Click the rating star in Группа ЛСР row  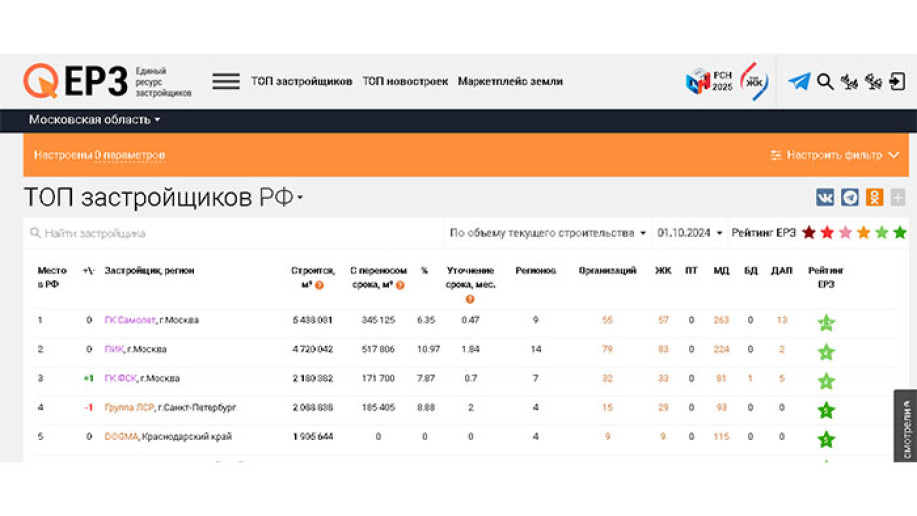pos(826,410)
